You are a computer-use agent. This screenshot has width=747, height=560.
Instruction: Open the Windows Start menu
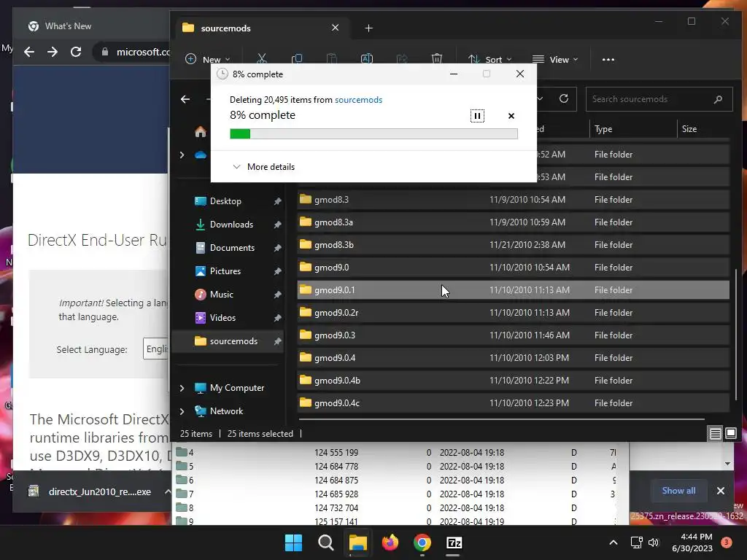[x=293, y=542]
